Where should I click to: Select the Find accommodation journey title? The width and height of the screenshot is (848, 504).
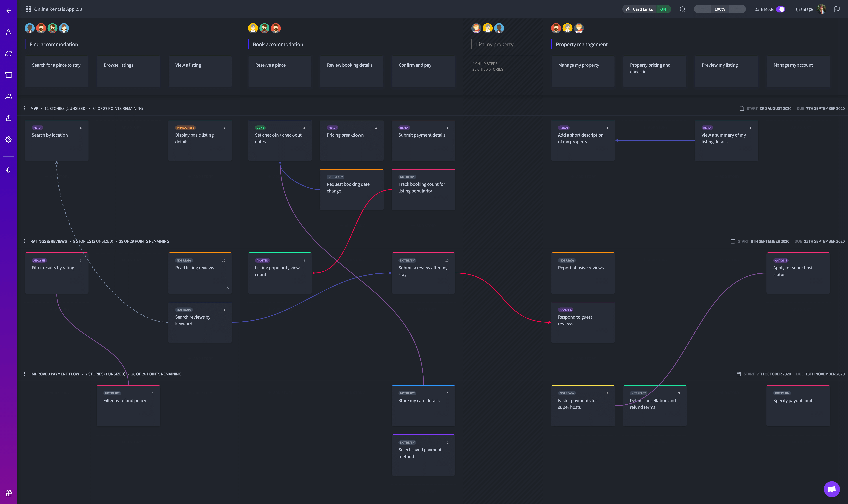pyautogui.click(x=54, y=45)
